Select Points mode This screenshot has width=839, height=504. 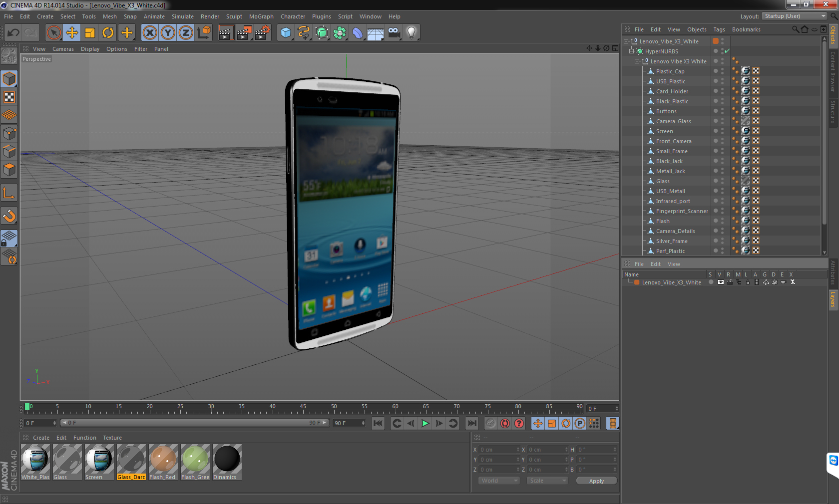9,134
